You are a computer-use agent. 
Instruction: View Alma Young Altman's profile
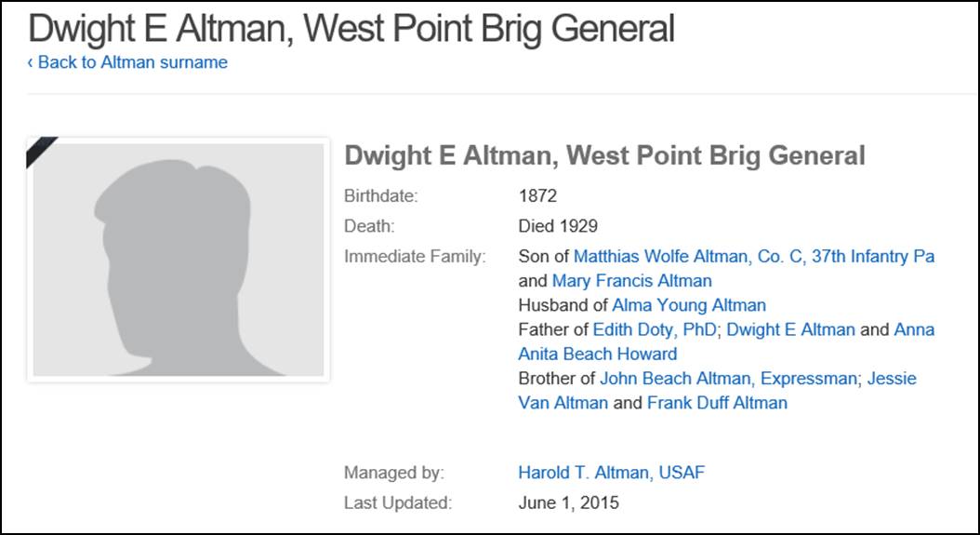pyautogui.click(x=689, y=305)
